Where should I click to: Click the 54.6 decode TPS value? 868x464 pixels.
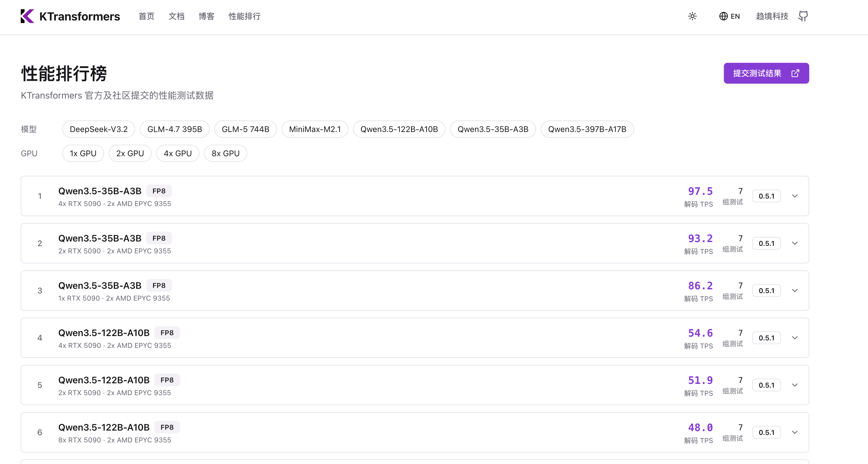(x=700, y=333)
